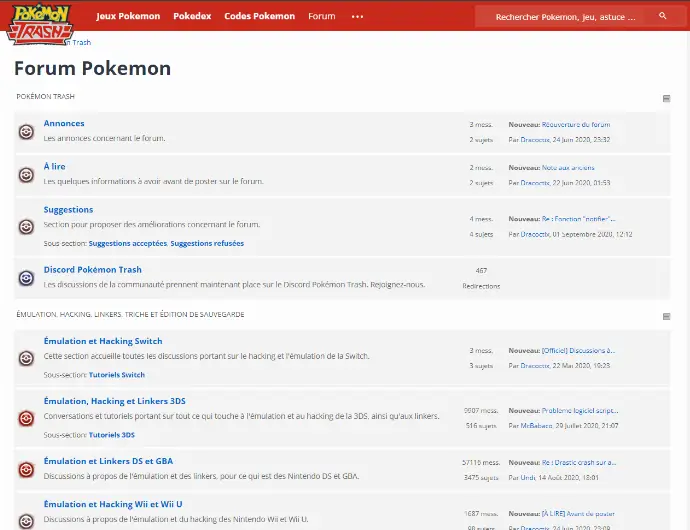Open McBabaro's user profile
The height and width of the screenshot is (530, 690).
tap(536, 426)
